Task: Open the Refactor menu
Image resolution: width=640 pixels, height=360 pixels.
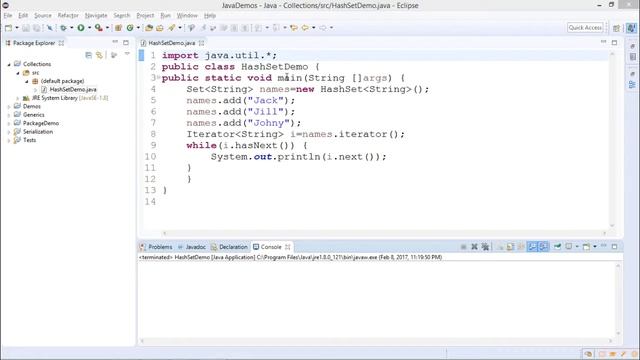Action: tap(68, 16)
